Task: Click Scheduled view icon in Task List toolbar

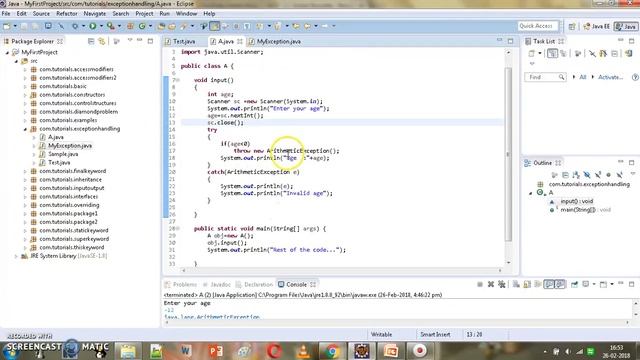Action: (564, 53)
